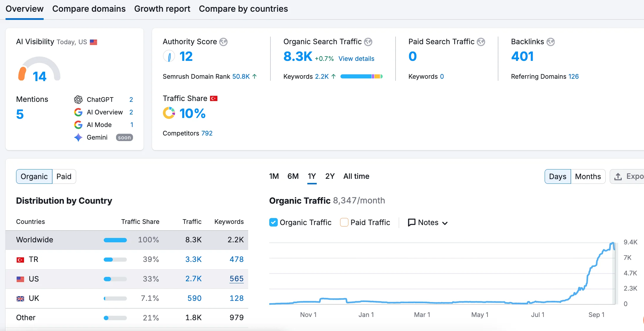Viewport: 644px width, 331px height.
Task: Click the keyword intent distribution bar
Action: (361, 76)
